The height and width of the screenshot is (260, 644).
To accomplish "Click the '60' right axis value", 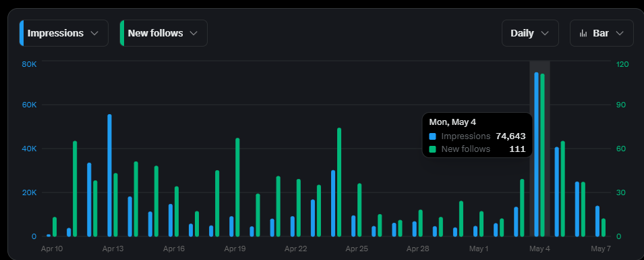I will [x=621, y=149].
